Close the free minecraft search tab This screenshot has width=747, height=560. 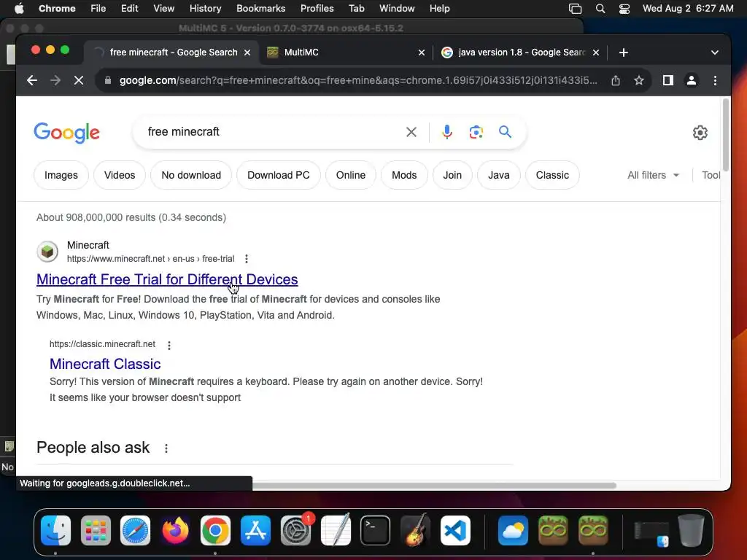pos(247,52)
